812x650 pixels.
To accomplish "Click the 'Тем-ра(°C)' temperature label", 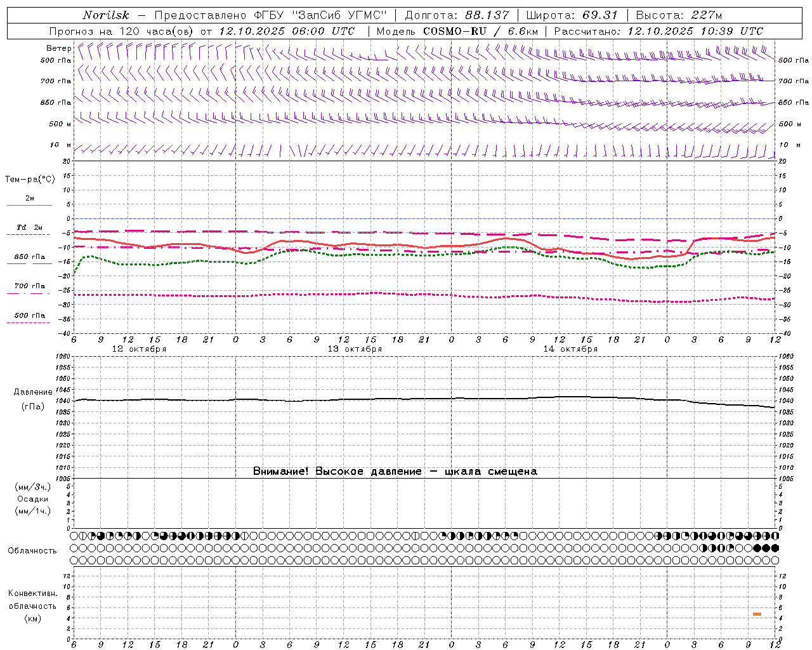I will pyautogui.click(x=30, y=180).
